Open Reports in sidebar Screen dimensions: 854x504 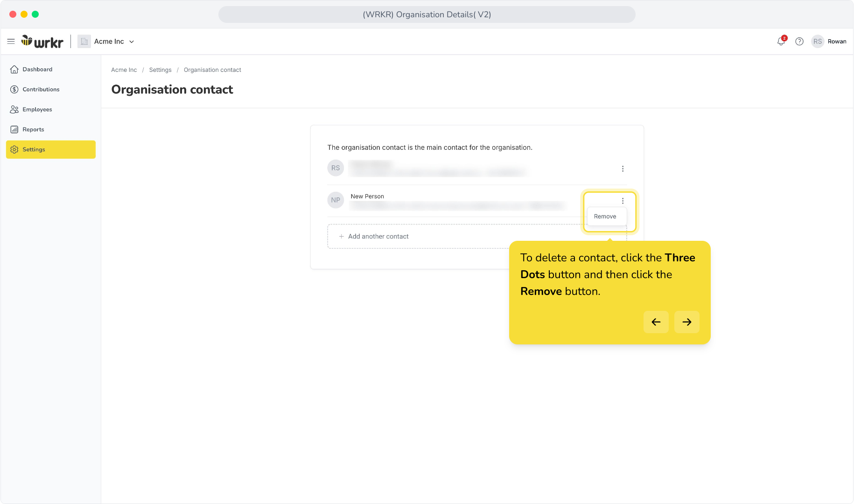(x=51, y=130)
